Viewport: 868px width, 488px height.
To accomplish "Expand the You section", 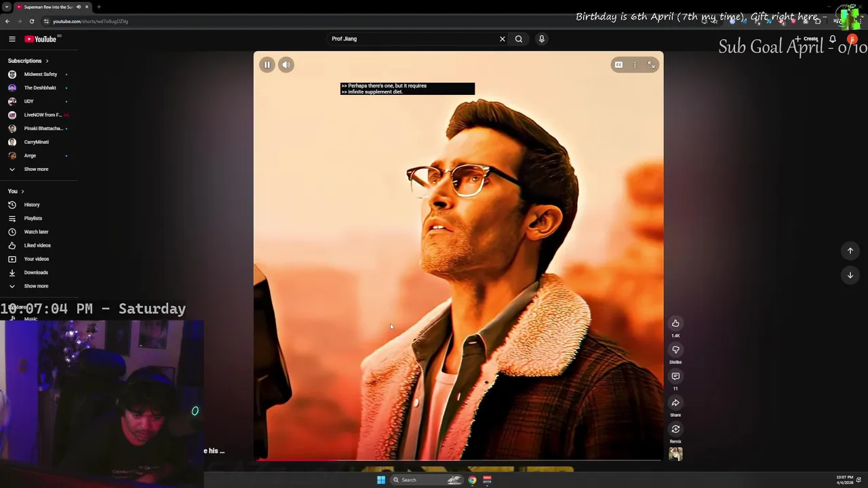I will point(16,192).
